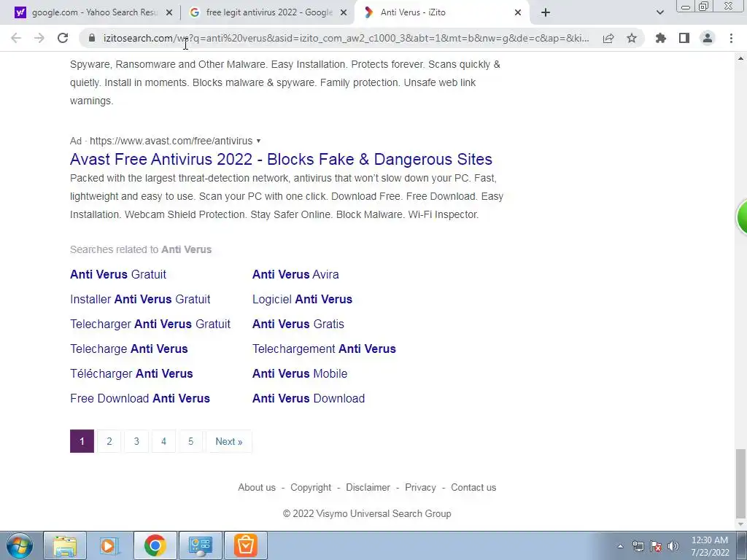Expand the avast ad URL dropdown arrow
This screenshot has height=560, width=747.
[x=258, y=141]
